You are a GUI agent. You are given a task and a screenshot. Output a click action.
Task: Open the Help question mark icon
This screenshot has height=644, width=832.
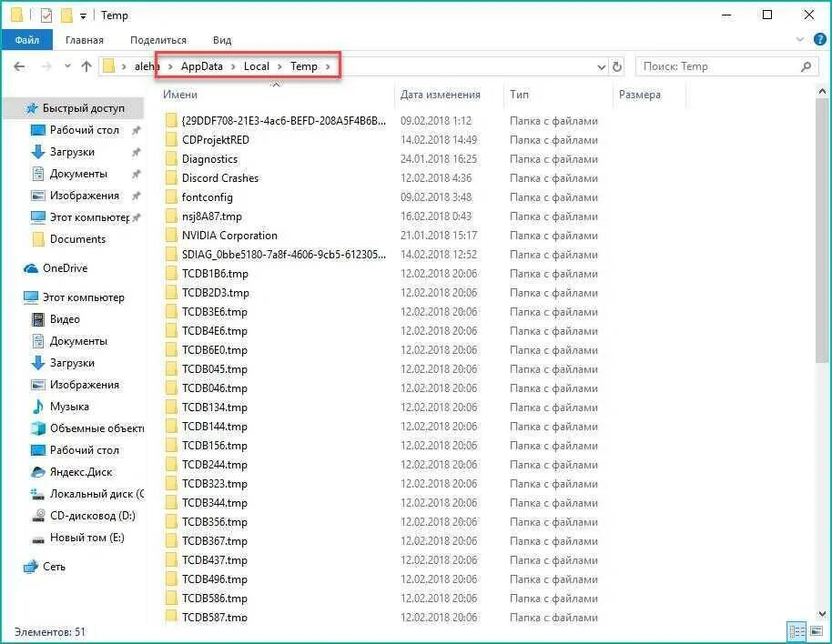[x=820, y=39]
